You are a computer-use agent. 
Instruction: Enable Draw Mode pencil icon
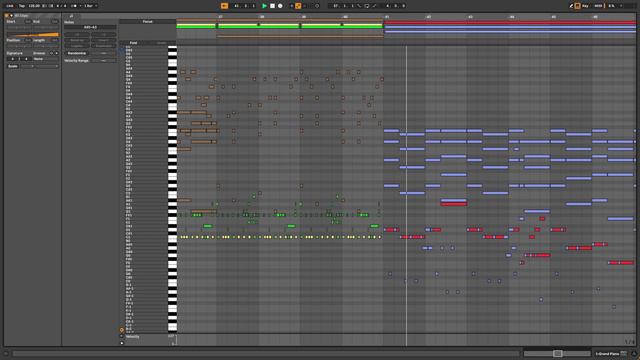[x=571, y=6]
